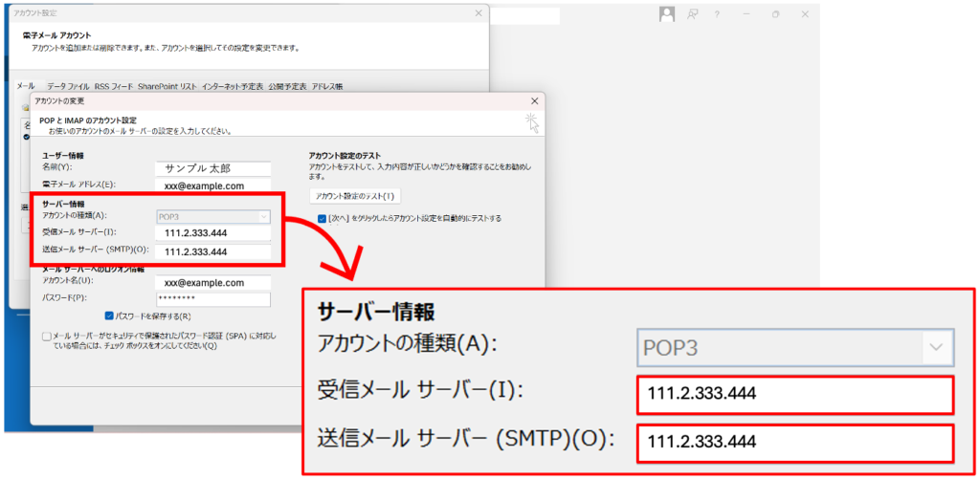Uncheck automatic account test on Next checkbox
This screenshot has width=980, height=479.
click(x=322, y=218)
